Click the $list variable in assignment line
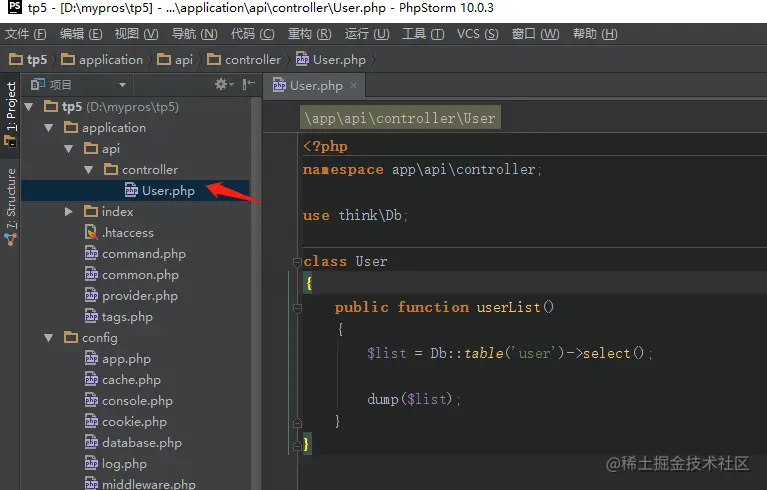 click(x=386, y=353)
